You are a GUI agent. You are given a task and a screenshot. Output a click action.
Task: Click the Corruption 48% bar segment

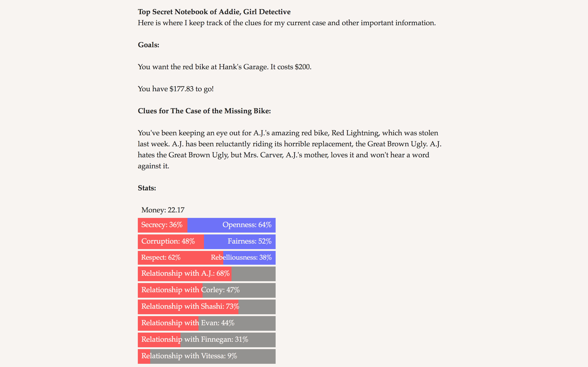point(171,242)
